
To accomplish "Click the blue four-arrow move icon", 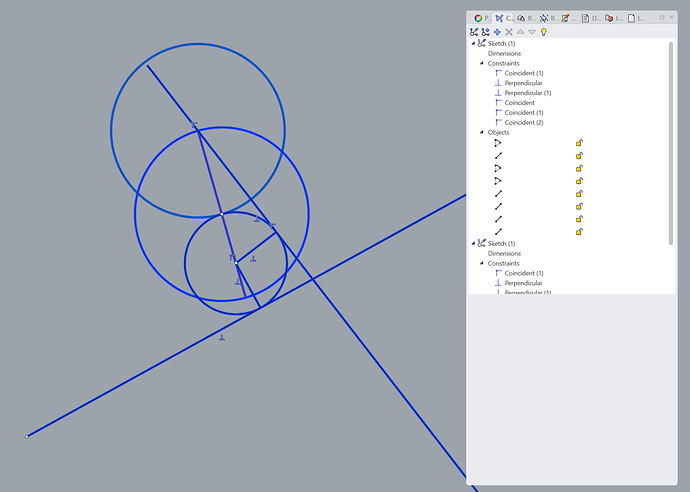I will tap(497, 32).
